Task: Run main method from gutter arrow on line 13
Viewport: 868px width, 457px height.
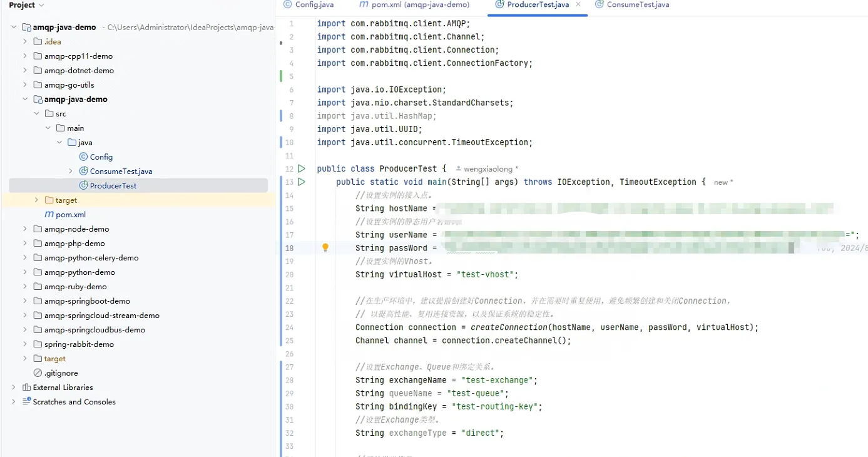Action: 301,182
